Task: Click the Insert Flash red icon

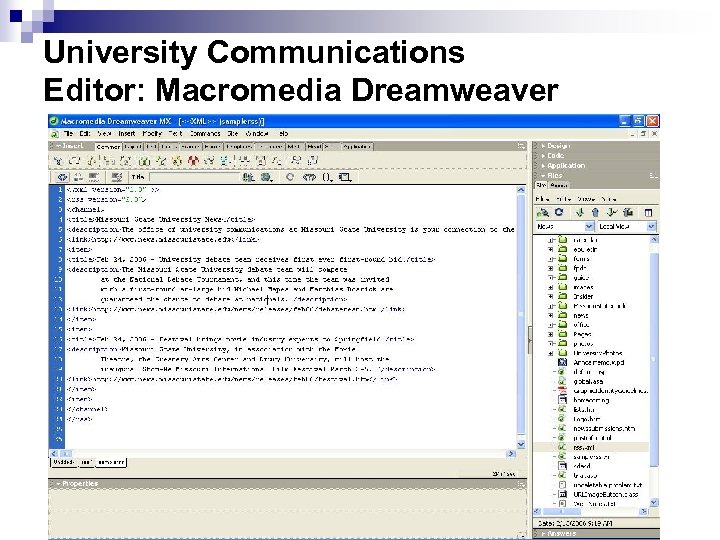Action: tap(193, 161)
